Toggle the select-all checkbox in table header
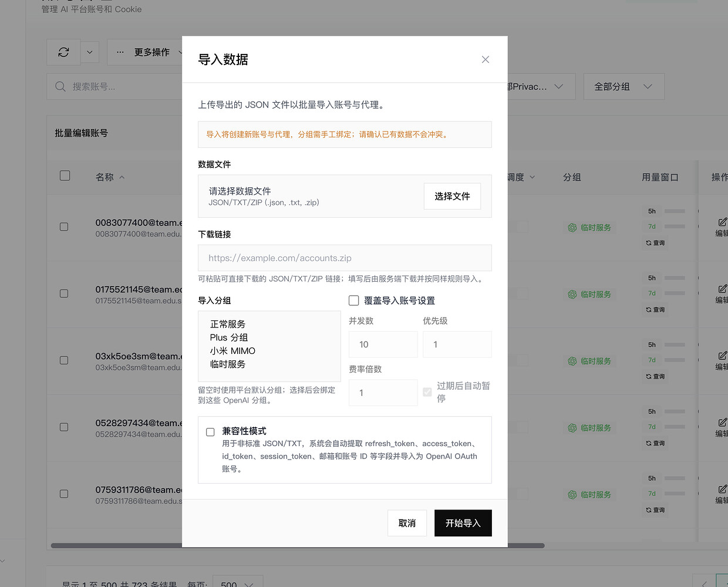 pos(65,176)
